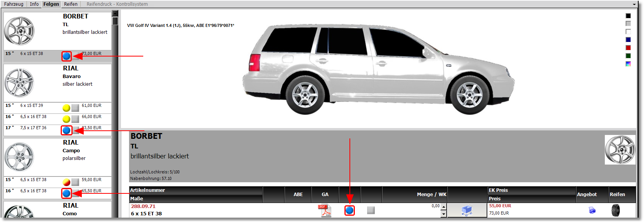Click gray square icon in article row 288.09.71
The height and width of the screenshot is (223, 644).
click(371, 210)
